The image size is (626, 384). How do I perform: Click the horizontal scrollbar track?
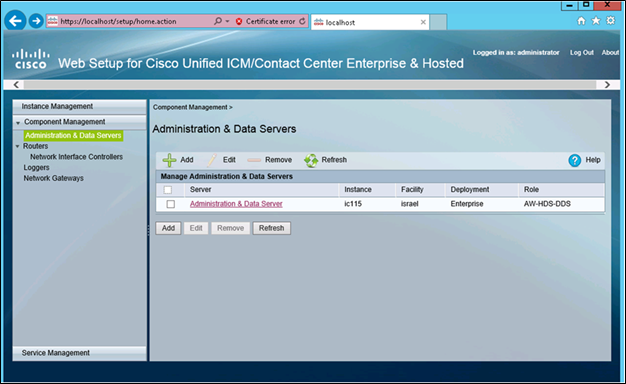(x=310, y=85)
